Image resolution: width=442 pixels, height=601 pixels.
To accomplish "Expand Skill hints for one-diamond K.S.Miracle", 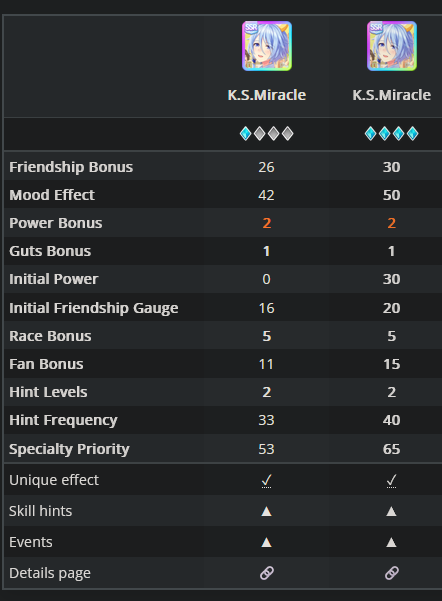I will pyautogui.click(x=266, y=511).
